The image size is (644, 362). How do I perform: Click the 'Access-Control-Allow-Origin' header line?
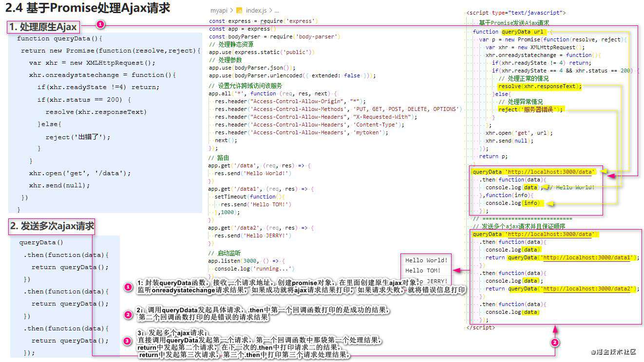[291, 101]
